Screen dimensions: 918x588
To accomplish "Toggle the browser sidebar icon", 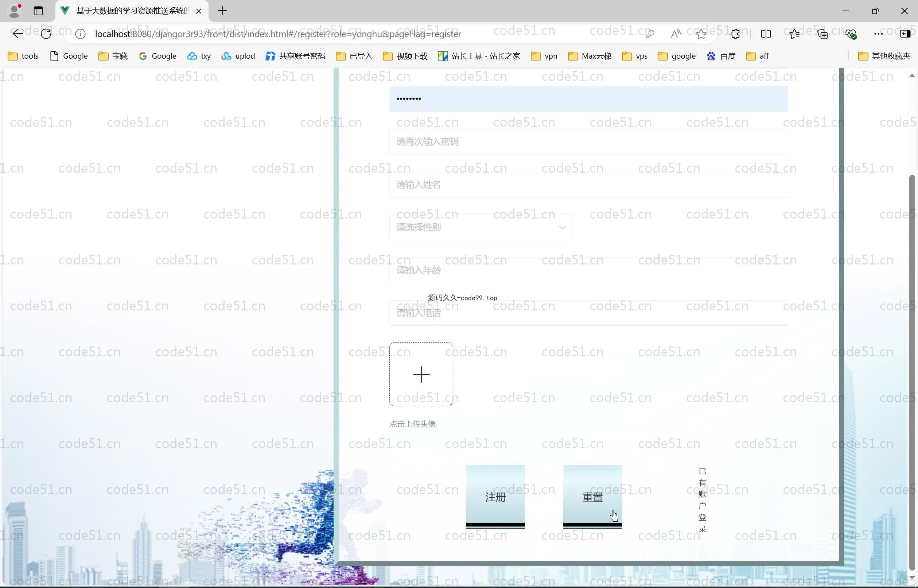I will click(x=905, y=34).
